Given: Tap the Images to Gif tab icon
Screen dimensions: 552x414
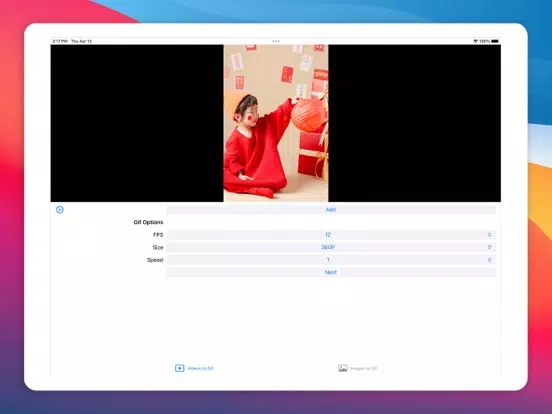Looking at the screenshot, I should pos(343,368).
